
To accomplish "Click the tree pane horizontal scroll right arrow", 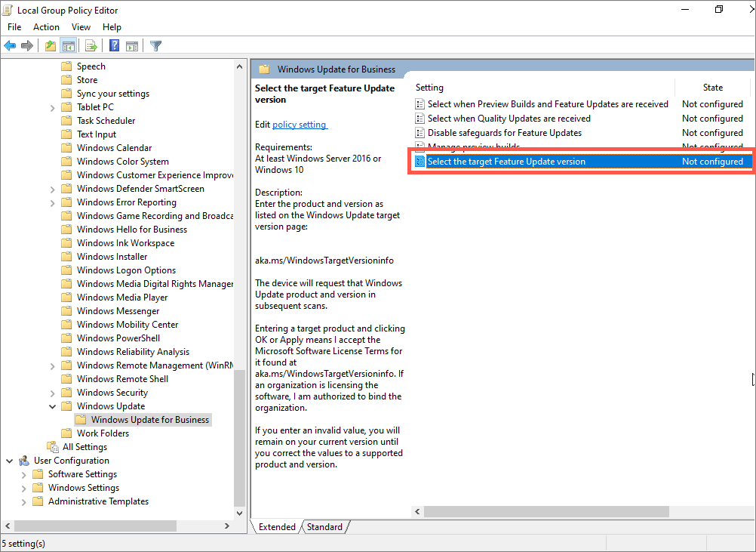I will point(227,526).
